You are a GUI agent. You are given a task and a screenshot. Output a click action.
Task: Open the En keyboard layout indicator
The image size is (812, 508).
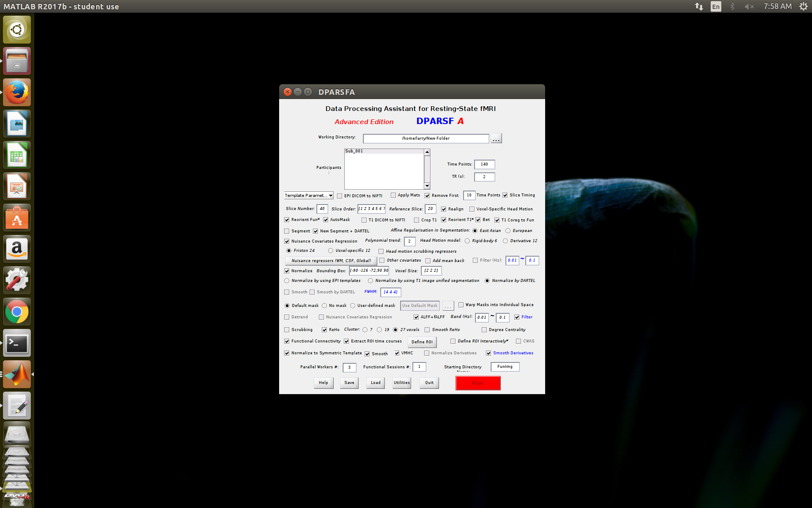716,6
